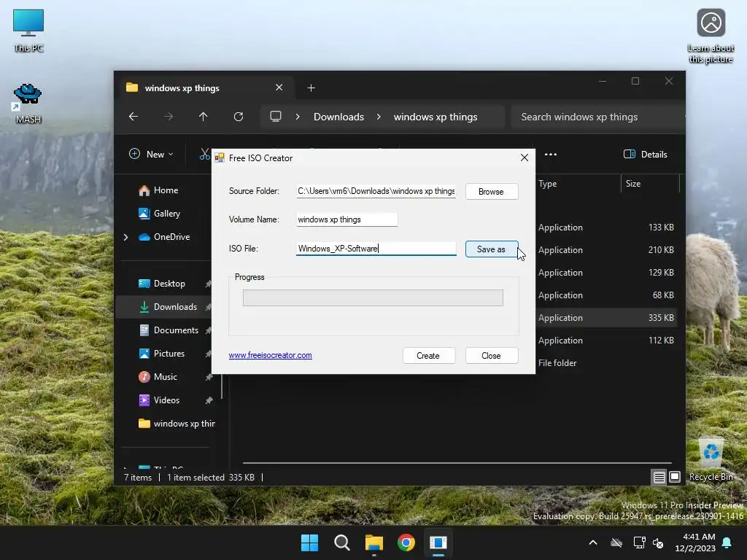Unpin Videos pin icon in sidebar
This screenshot has height=560, width=747.
coord(209,400)
